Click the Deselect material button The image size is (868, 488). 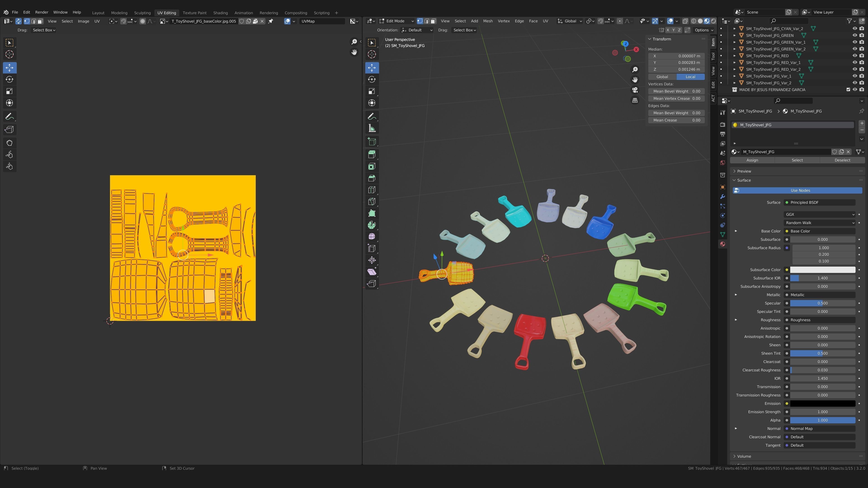(x=842, y=160)
